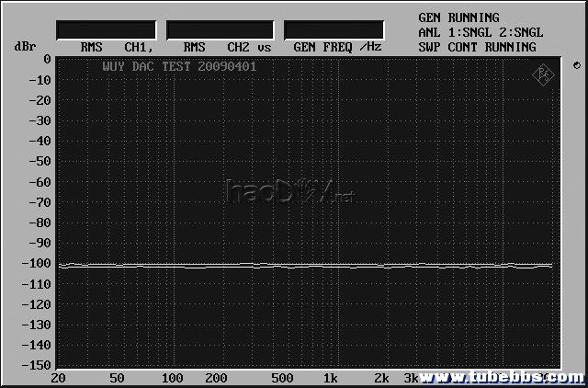Click the small circular marker right of graph
This screenshot has height=388, width=588.
[x=576, y=66]
